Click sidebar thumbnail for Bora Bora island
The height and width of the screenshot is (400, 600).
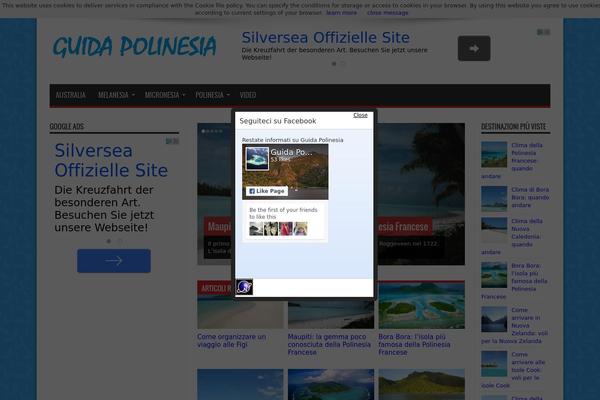click(494, 274)
